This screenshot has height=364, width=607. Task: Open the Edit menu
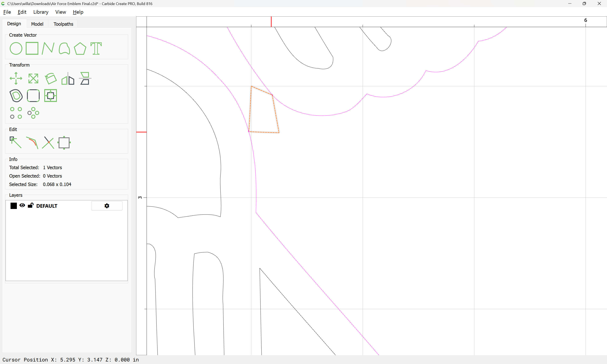click(x=22, y=12)
